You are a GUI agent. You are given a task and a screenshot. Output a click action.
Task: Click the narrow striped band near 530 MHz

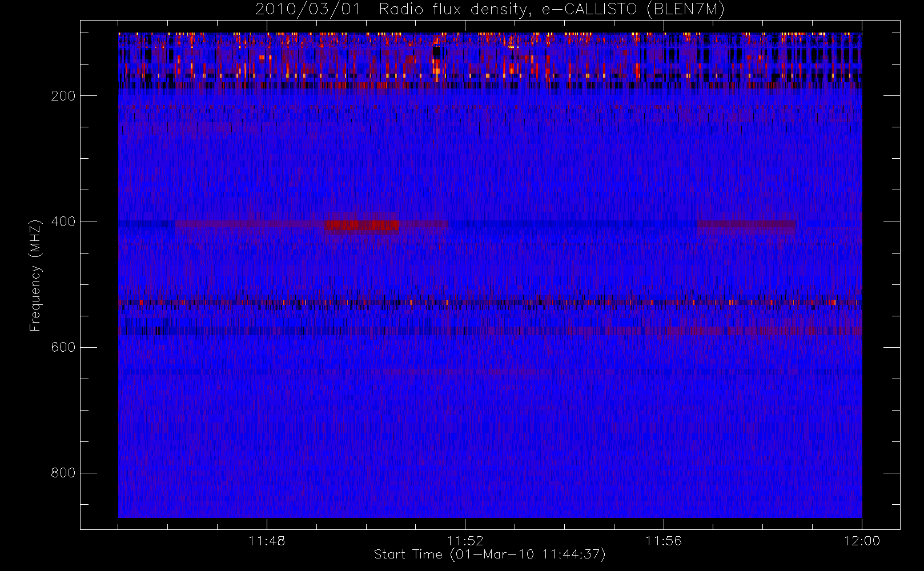tap(490, 302)
